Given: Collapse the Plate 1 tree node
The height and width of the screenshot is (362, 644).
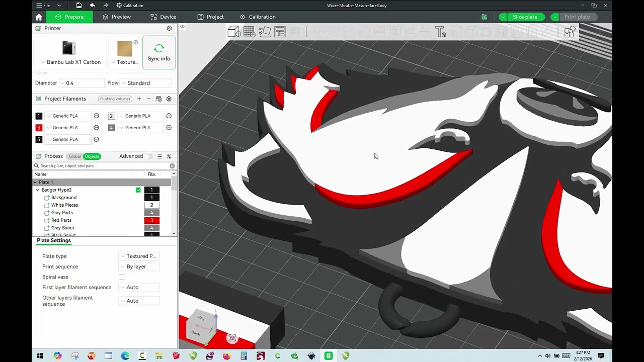Looking at the screenshot, I should click(x=35, y=182).
